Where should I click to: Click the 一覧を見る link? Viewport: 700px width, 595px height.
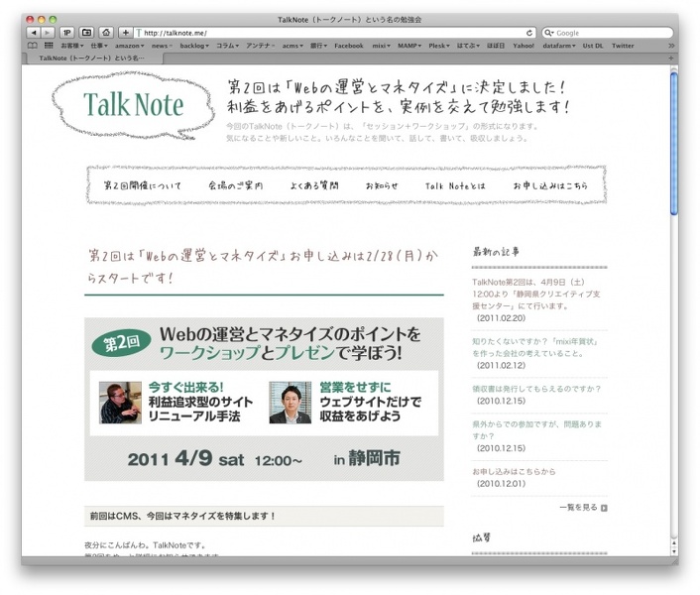[578, 508]
